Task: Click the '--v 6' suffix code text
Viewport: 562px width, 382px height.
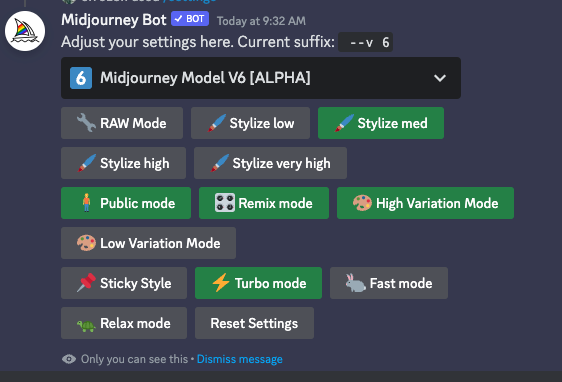Action: (x=366, y=42)
